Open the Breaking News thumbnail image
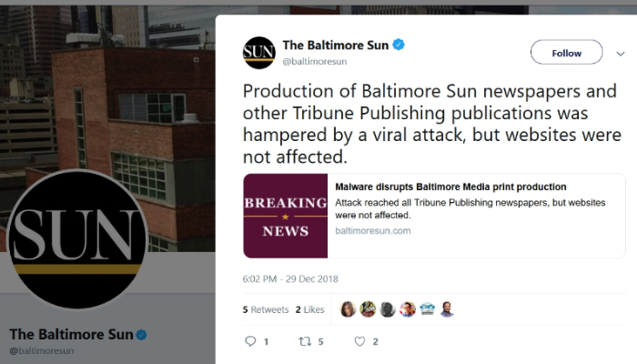The image size is (637, 364). (285, 216)
